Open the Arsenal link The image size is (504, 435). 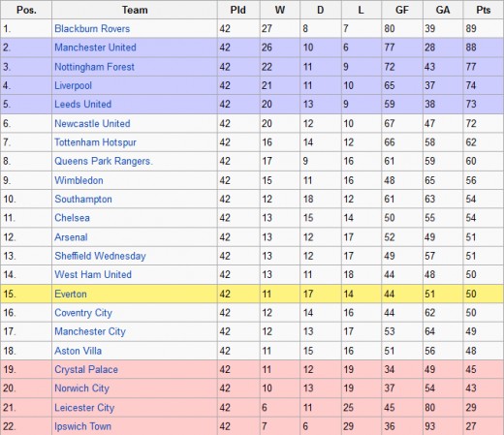71,237
